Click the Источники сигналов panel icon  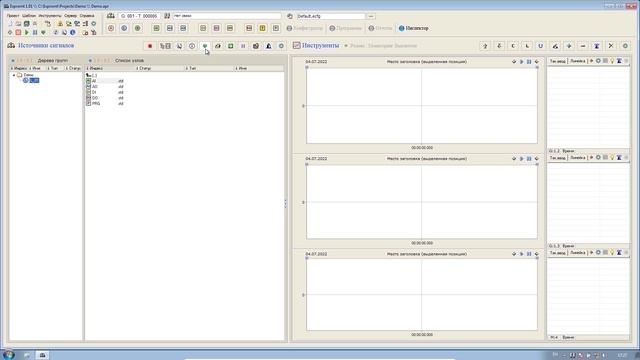(11, 45)
